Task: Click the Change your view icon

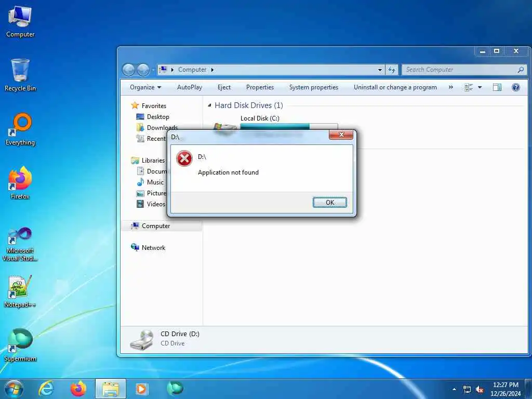Action: (469, 87)
